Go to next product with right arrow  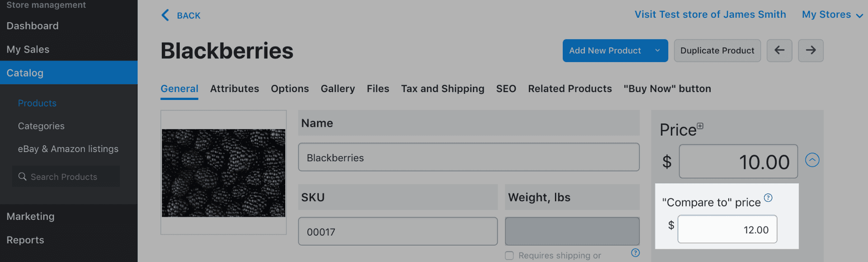[811, 50]
